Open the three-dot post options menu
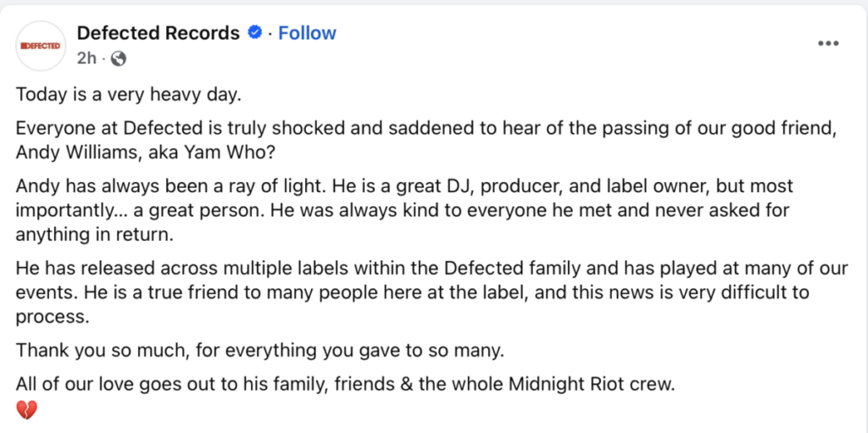 point(828,43)
